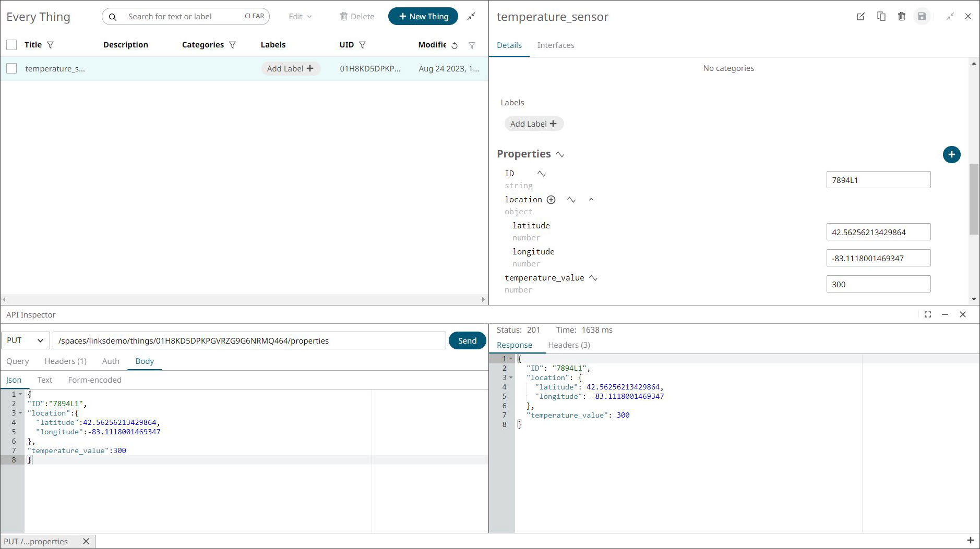Click the details panel vertical scrollbar
The width and height of the screenshot is (980, 549).
coord(974,199)
